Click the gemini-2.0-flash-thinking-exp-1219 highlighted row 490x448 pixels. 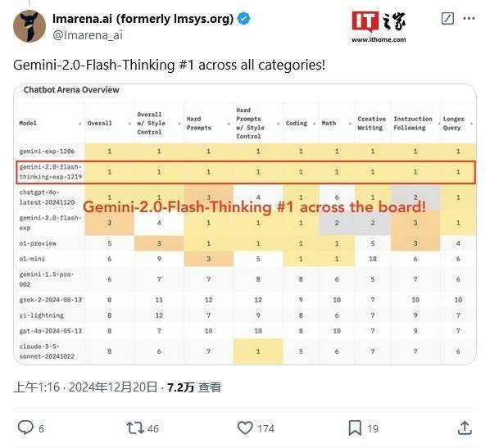246,172
